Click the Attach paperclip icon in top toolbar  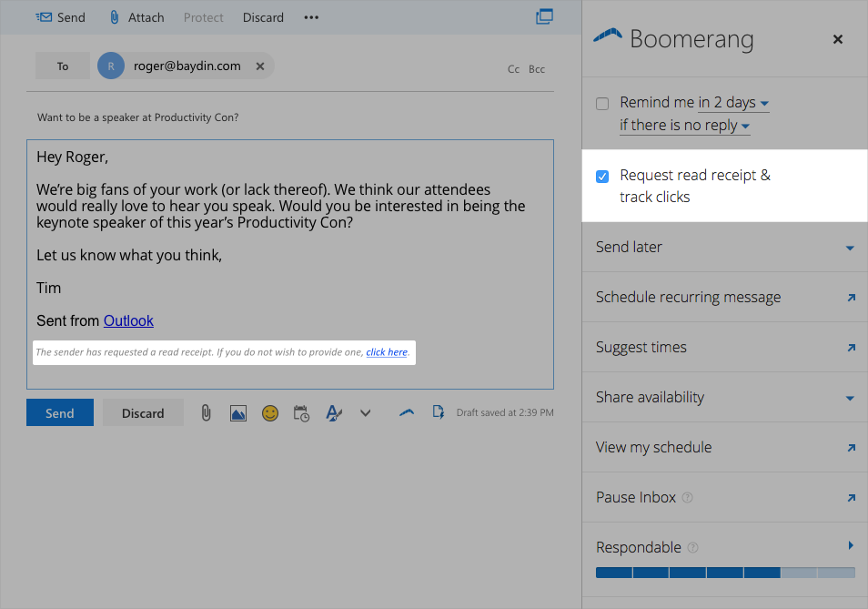click(x=114, y=17)
